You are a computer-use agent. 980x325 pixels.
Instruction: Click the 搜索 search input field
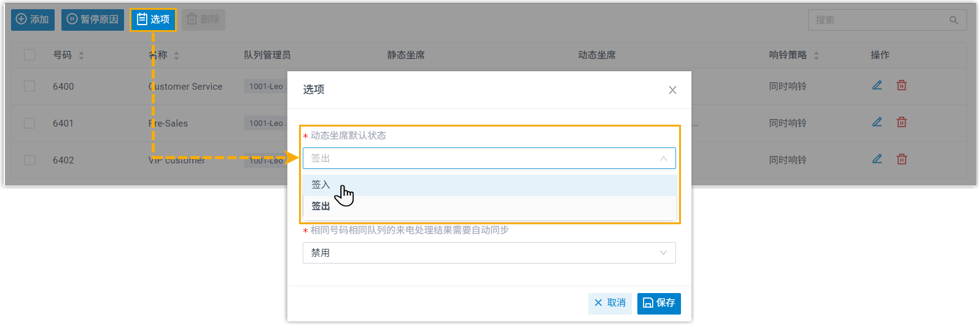point(878,20)
